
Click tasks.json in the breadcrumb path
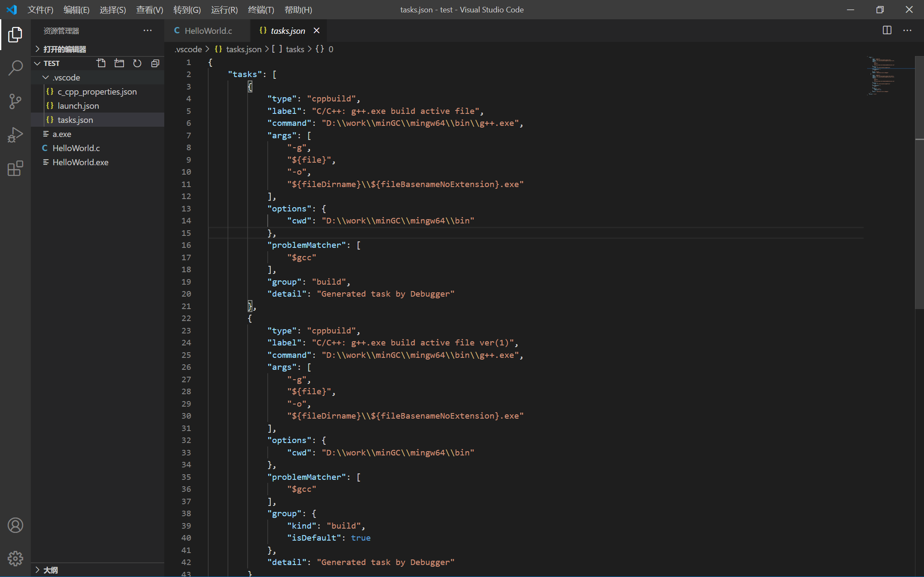point(243,49)
